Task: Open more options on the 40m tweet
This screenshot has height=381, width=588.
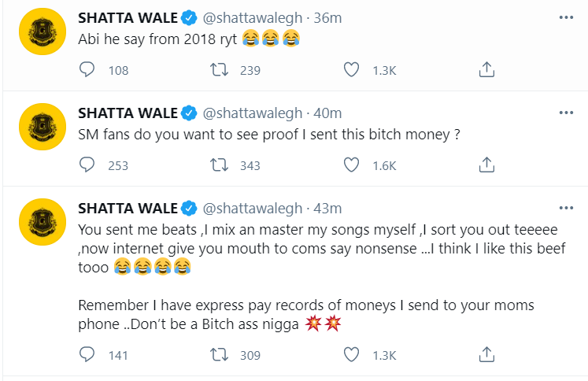Action: point(566,113)
